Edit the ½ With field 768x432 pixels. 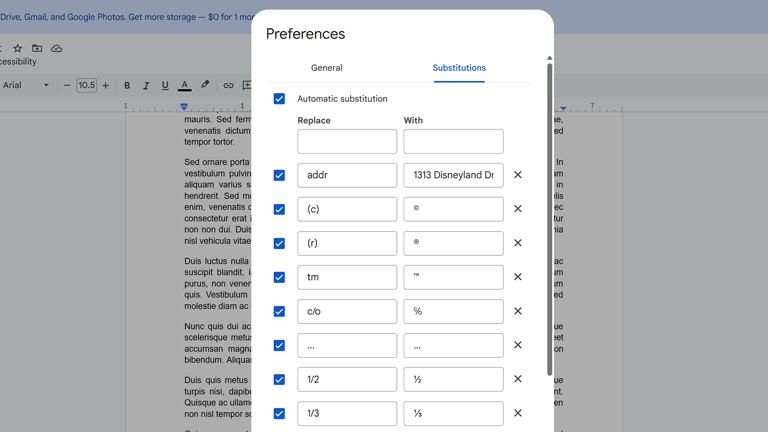click(453, 380)
